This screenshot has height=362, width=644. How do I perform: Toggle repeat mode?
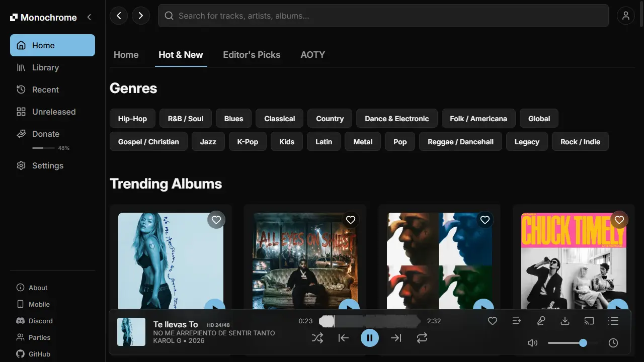point(422,338)
